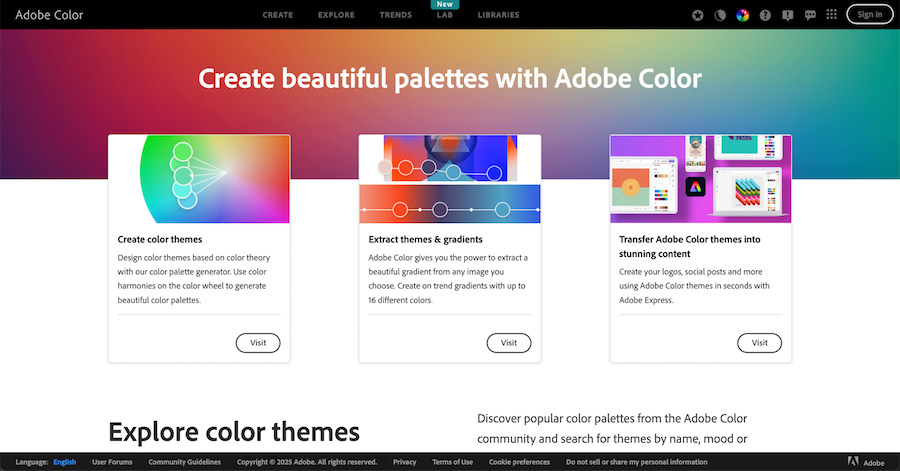The height and width of the screenshot is (471, 900).
Task: Click the Create beautiful palettes headline
Action: 450,79
